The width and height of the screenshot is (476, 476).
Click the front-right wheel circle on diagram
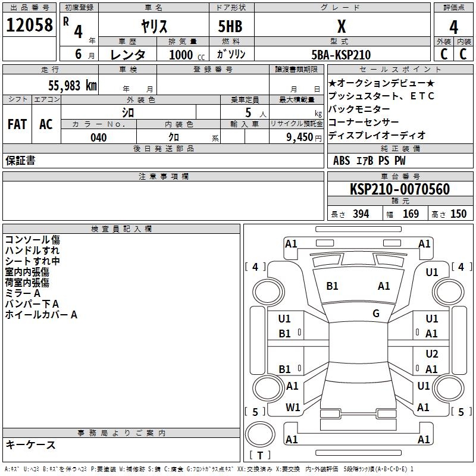pos(448,292)
